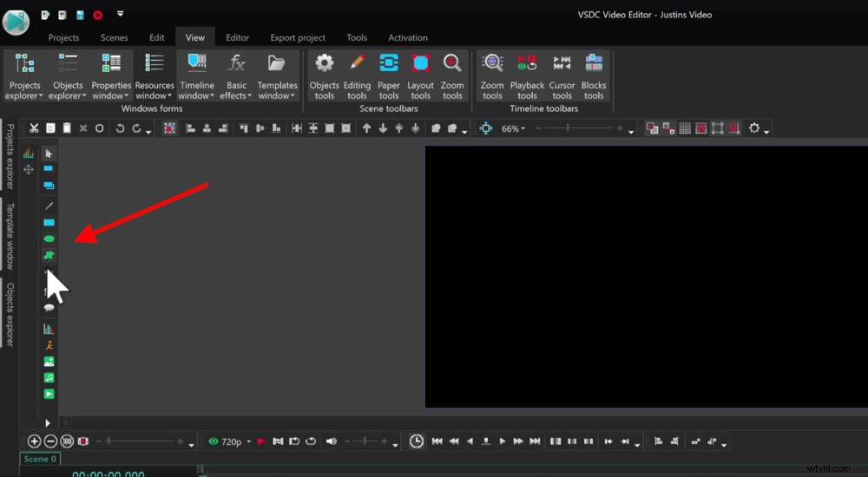
Task: Click the Cut scissors icon
Action: (x=35, y=128)
